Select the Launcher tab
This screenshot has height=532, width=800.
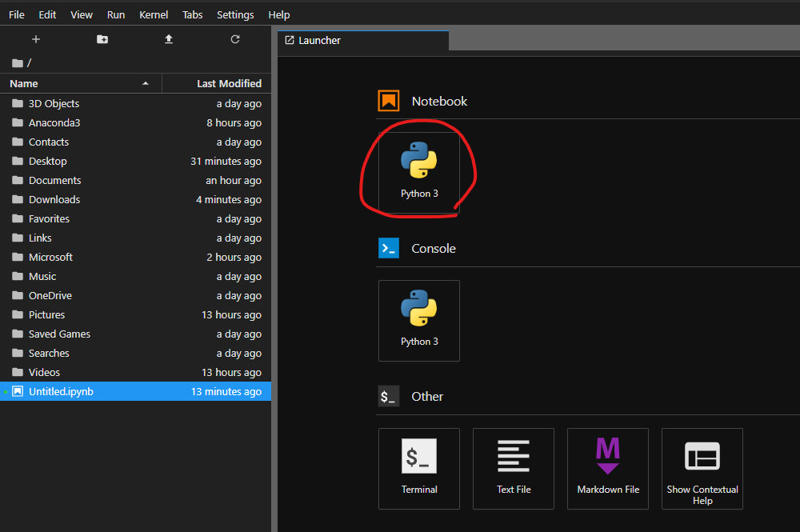[x=363, y=40]
